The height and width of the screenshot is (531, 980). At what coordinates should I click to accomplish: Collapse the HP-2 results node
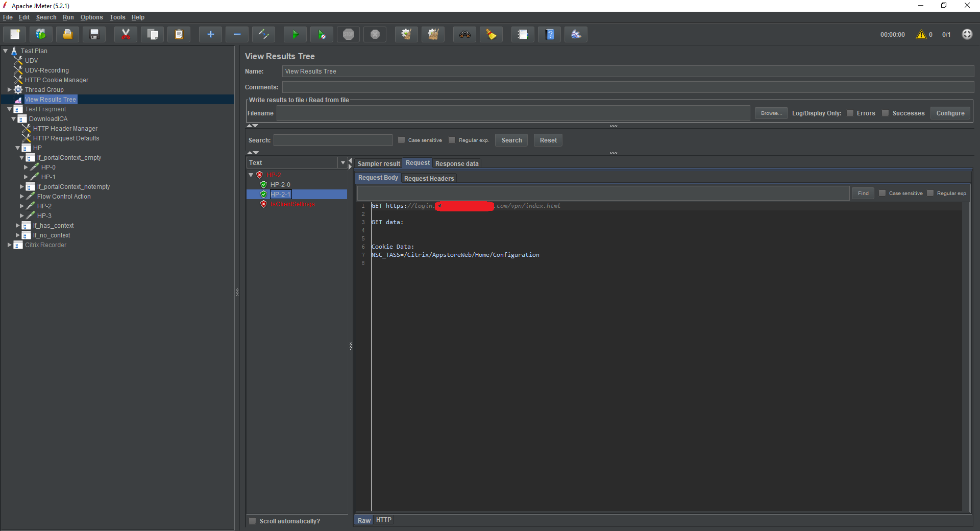pos(251,175)
